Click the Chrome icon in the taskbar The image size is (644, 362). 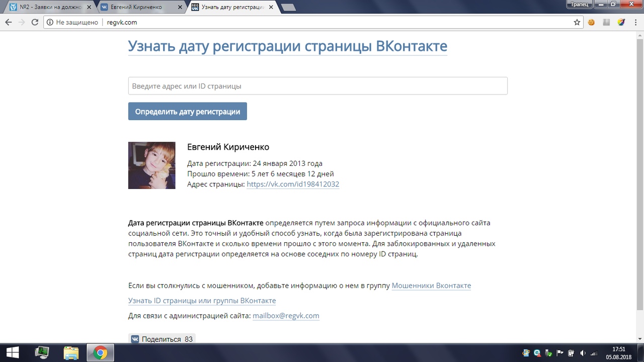[100, 353]
